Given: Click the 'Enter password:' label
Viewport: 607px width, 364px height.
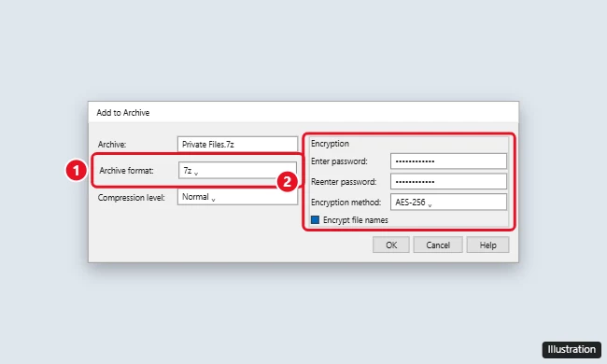Looking at the screenshot, I should (339, 161).
